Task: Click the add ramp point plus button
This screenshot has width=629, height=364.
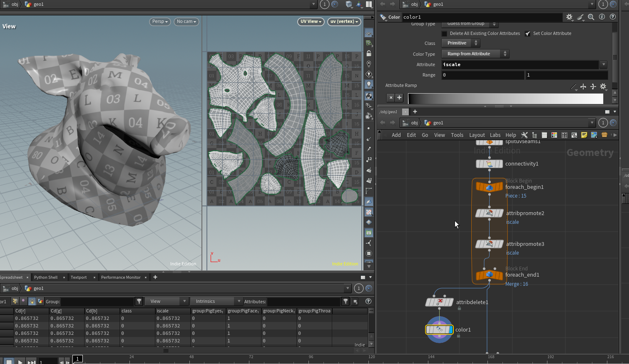Action: point(399,98)
